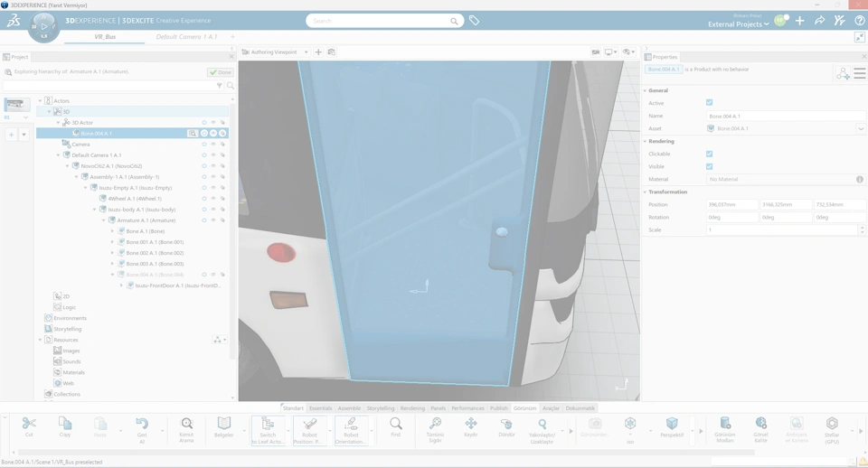Viewport: 868px width, 468px height.
Task: Expand Bone.003 A.1 node
Action: pyautogui.click(x=112, y=264)
